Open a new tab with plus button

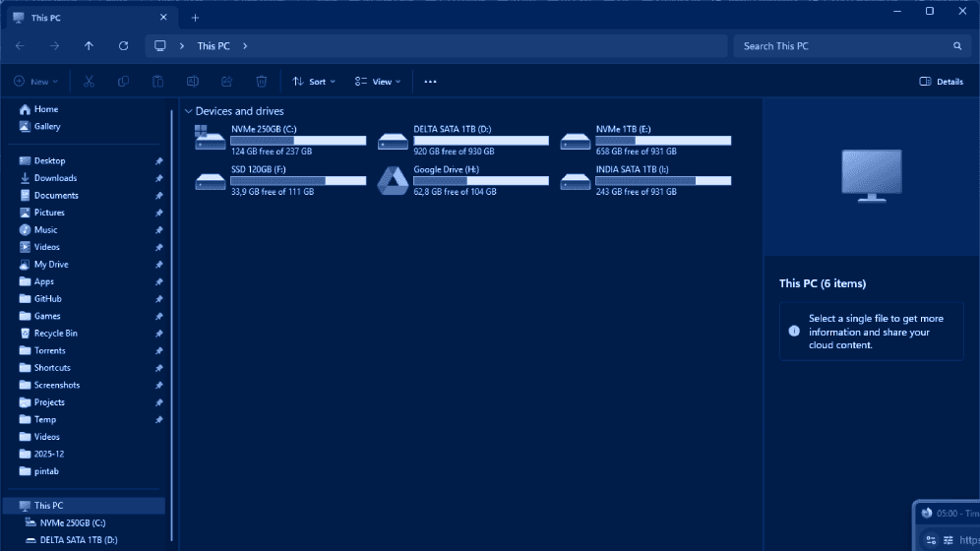tap(195, 18)
